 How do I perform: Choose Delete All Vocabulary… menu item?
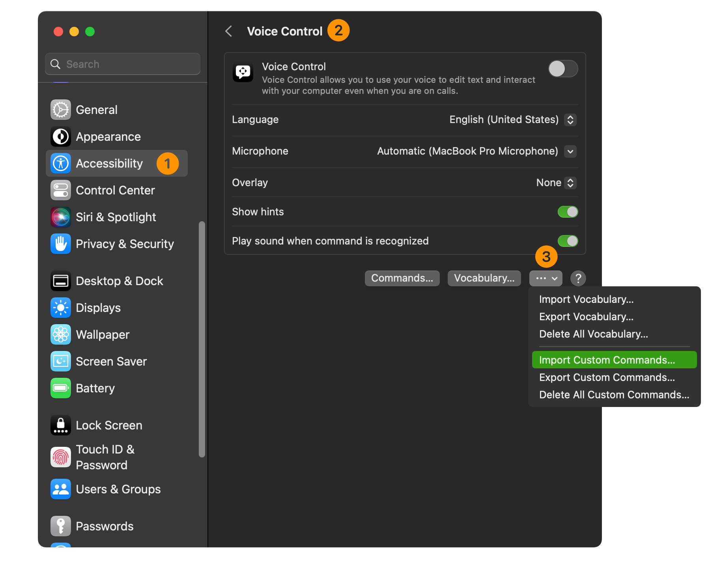point(614,334)
